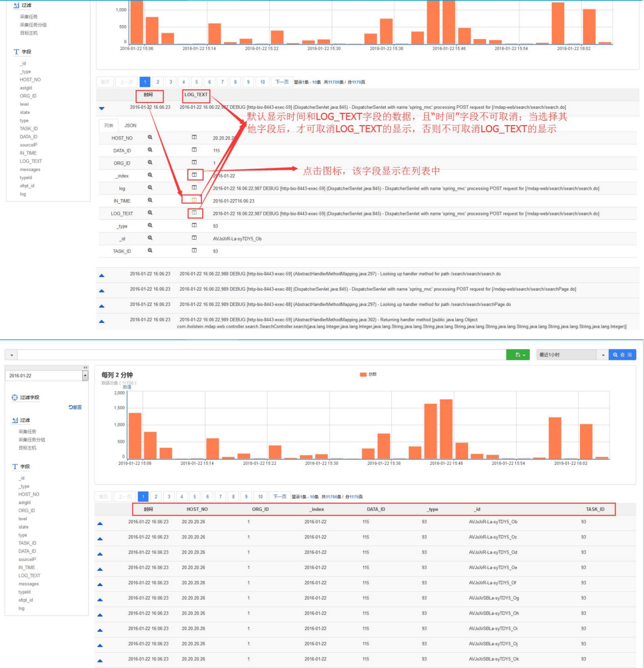Viewport: 644px width, 668px height.
Task: Toggle IN_TIME column display icon
Action: click(194, 200)
